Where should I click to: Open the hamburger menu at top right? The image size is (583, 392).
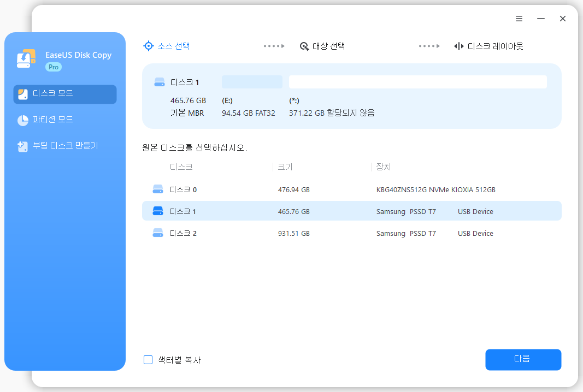519,18
